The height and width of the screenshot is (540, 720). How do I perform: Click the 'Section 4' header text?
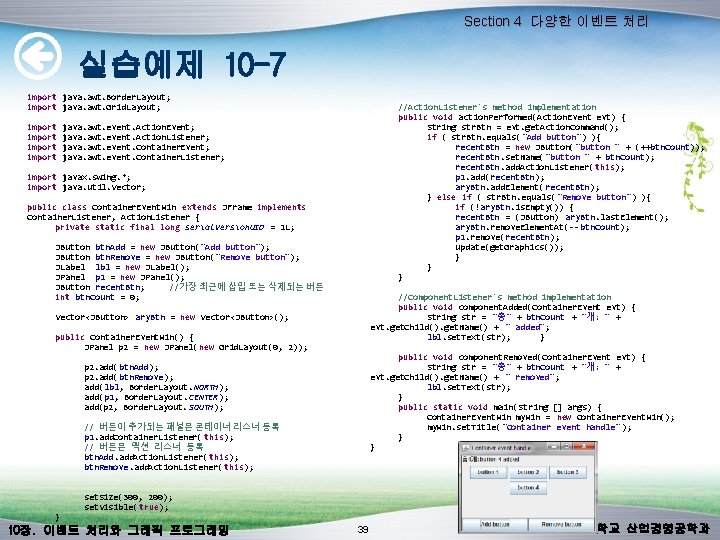(x=492, y=21)
